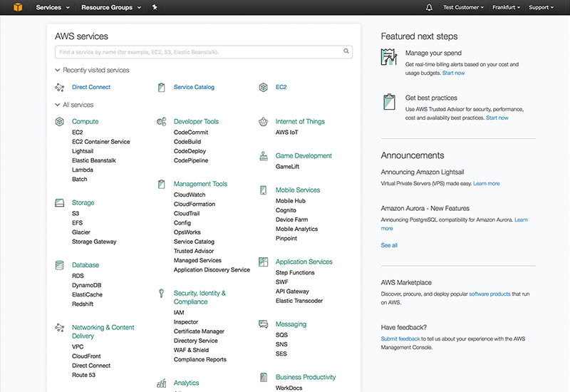Image resolution: width=570 pixels, height=392 pixels.
Task: Open API Gateway service
Action: (x=292, y=292)
